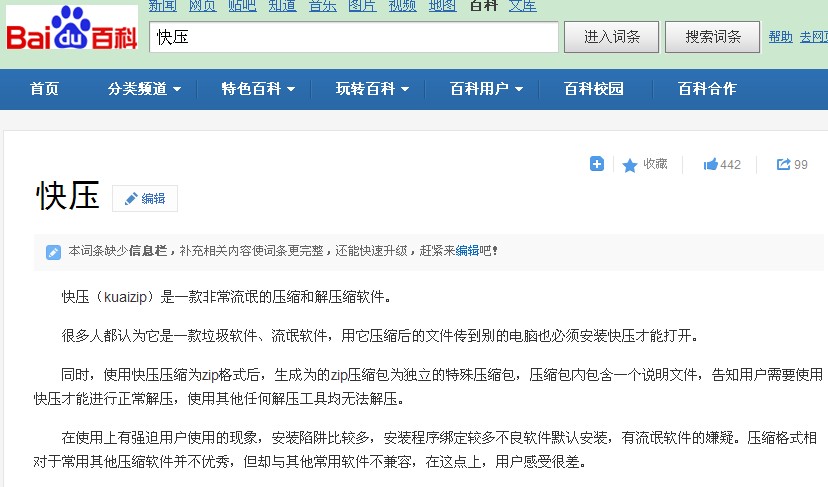The image size is (828, 487).
Task: Open the 百科校园 navigation item
Action: tap(594, 89)
